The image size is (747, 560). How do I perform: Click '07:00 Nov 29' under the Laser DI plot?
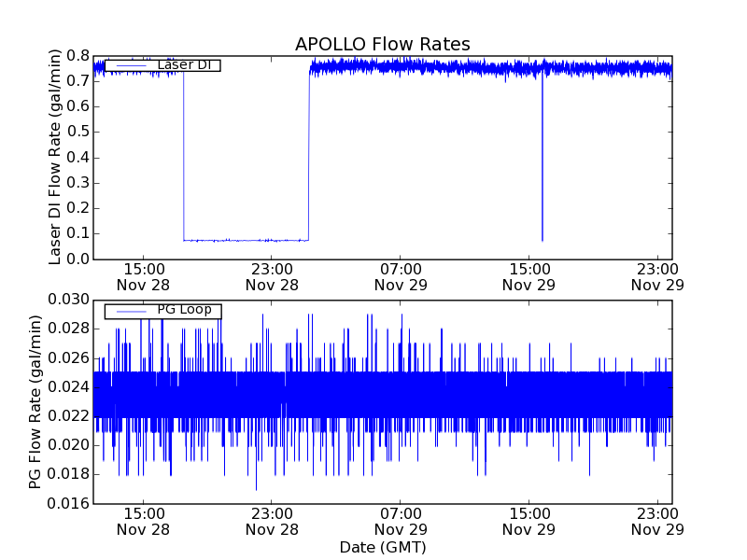click(401, 277)
